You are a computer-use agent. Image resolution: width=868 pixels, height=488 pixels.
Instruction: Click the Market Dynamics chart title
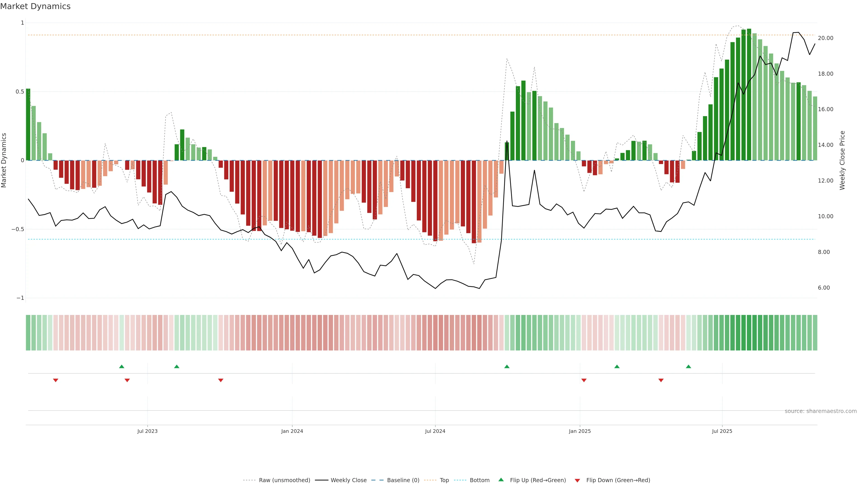tap(35, 6)
